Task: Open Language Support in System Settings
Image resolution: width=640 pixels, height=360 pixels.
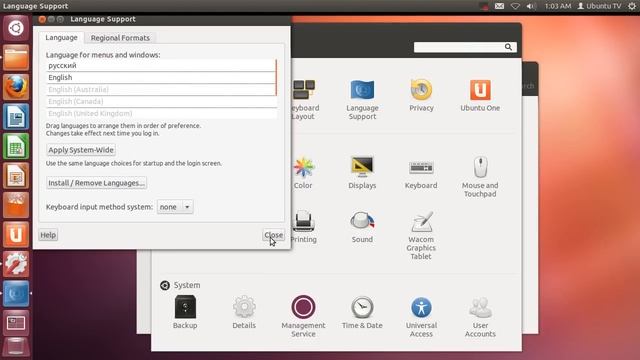Action: pos(362,99)
